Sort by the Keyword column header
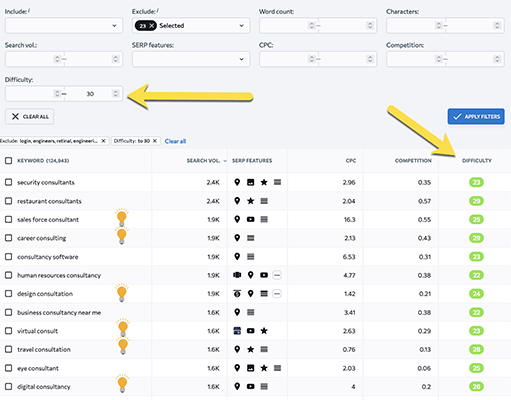The width and height of the screenshot is (511, 400). tap(43, 161)
